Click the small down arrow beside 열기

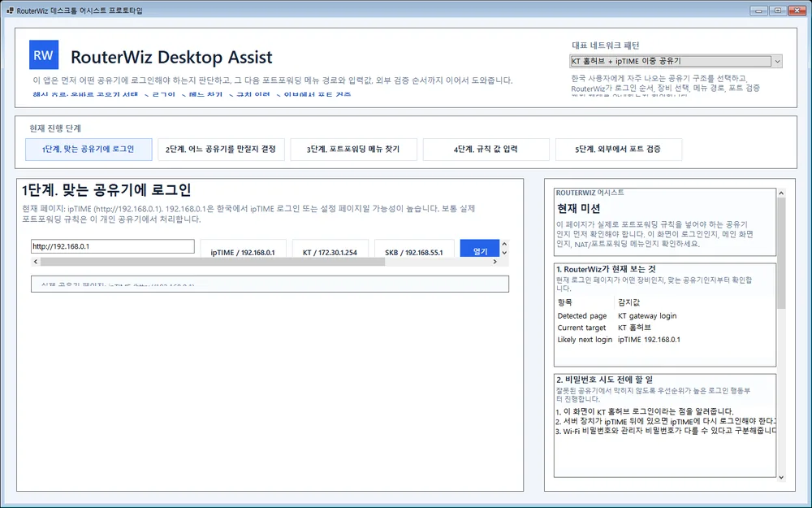click(504, 253)
